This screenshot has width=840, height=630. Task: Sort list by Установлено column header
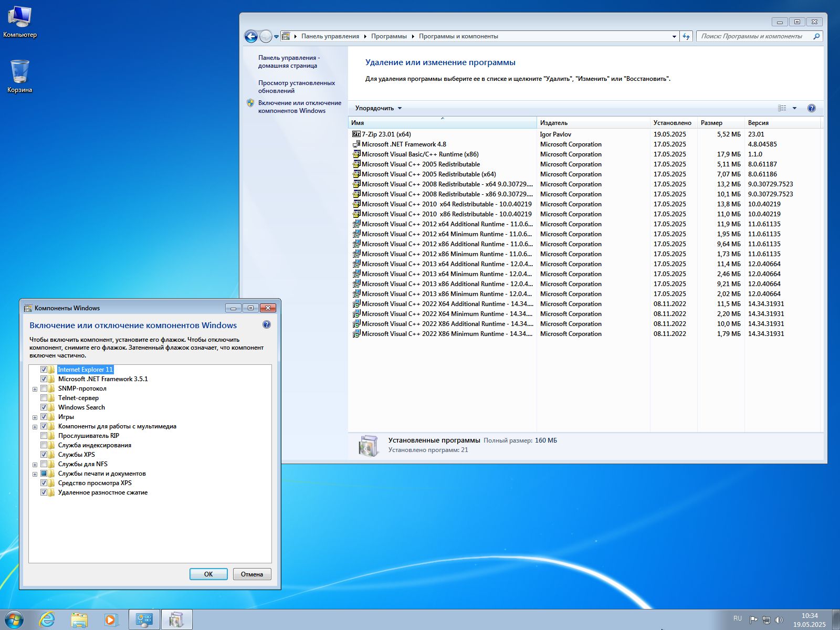674,123
